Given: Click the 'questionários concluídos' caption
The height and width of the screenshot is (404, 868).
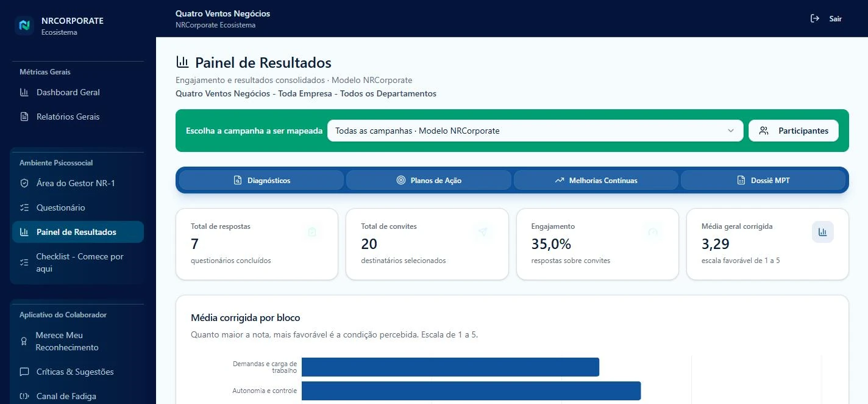Looking at the screenshot, I should pos(231,261).
